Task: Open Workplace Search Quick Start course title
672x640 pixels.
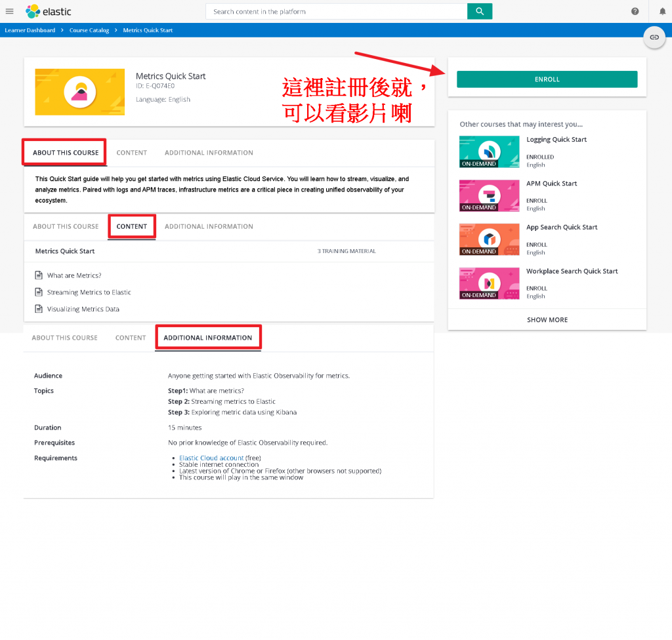Action: pyautogui.click(x=572, y=271)
